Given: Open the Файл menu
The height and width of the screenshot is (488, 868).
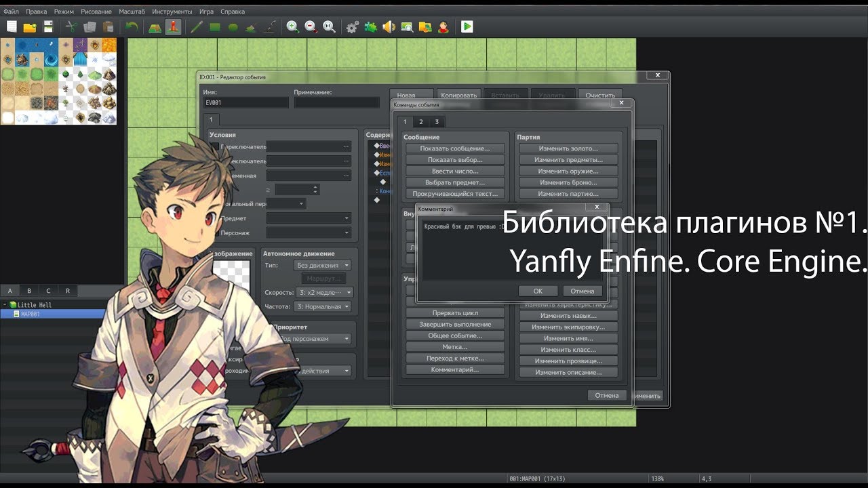Looking at the screenshot, I should [11, 12].
